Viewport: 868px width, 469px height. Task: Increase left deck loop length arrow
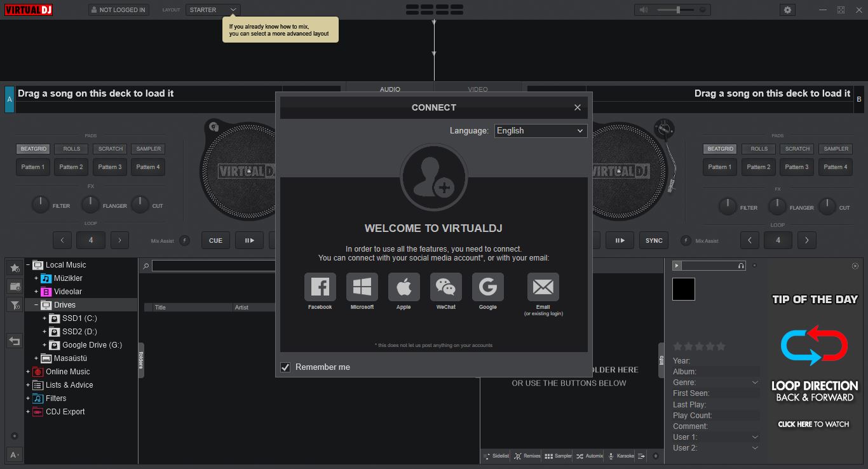pyautogui.click(x=119, y=240)
